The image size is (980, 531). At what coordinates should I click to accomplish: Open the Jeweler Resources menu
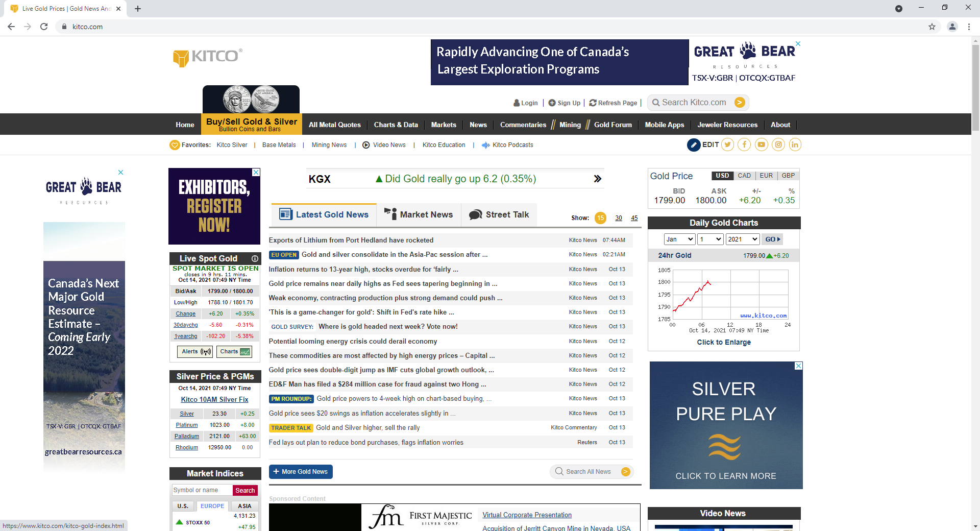pyautogui.click(x=727, y=125)
